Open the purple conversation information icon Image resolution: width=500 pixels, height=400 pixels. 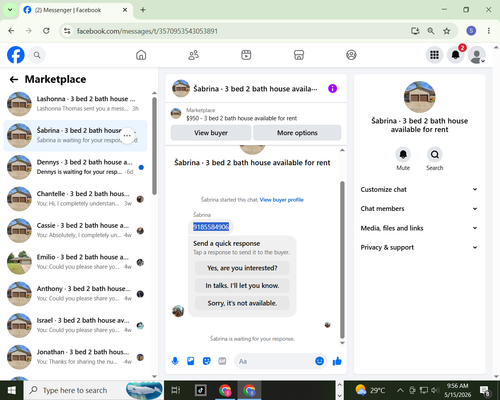pos(332,89)
